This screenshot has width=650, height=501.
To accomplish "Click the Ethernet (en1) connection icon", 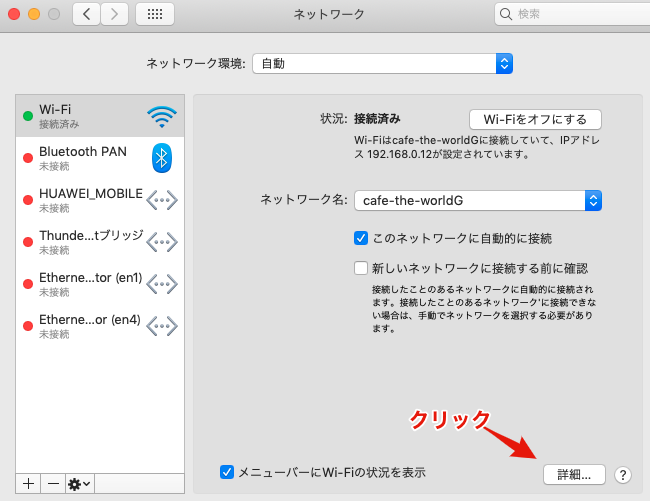I will 162,284.
